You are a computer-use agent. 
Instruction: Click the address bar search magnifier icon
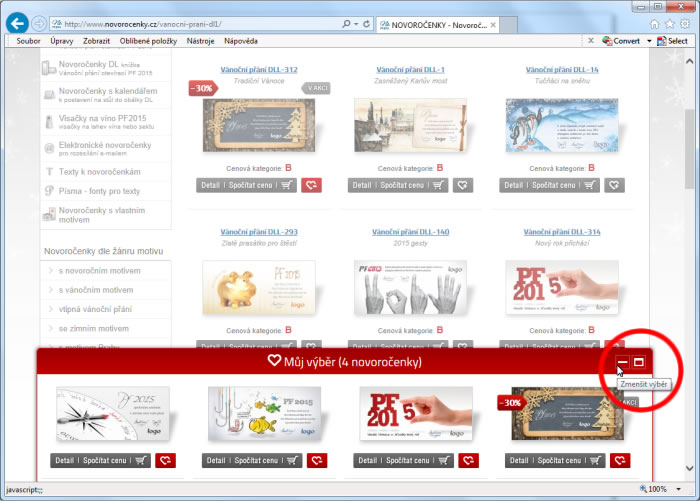[346, 24]
